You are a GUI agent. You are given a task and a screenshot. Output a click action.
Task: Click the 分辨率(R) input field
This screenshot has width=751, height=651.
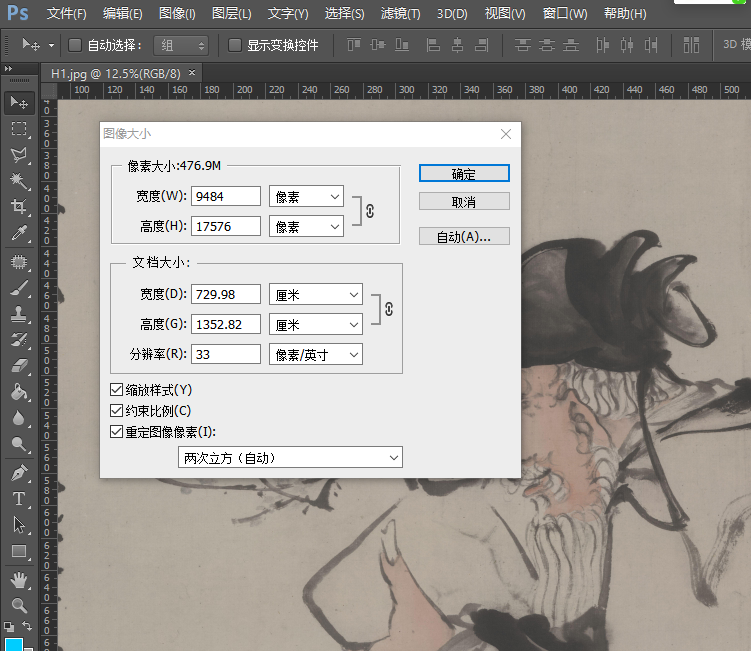pyautogui.click(x=226, y=354)
